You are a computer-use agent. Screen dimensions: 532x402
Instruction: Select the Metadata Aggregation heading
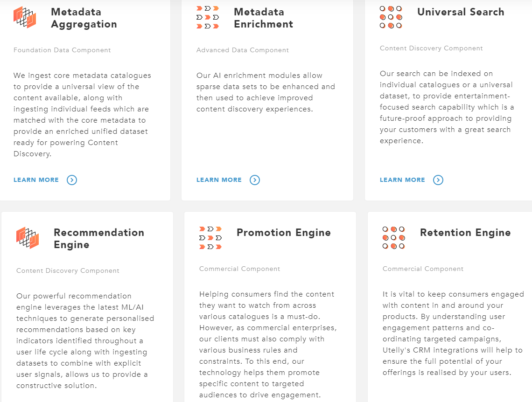[x=84, y=18]
